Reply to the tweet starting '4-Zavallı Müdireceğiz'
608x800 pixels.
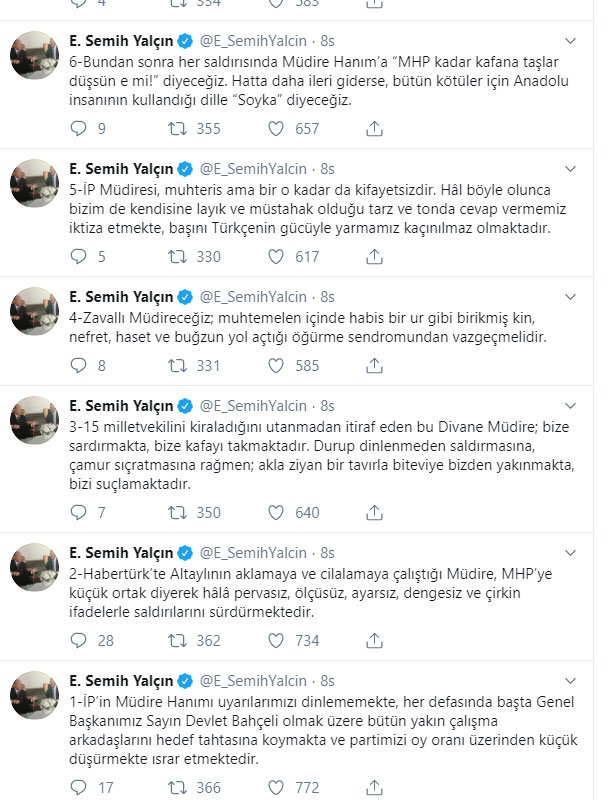pos(80,366)
